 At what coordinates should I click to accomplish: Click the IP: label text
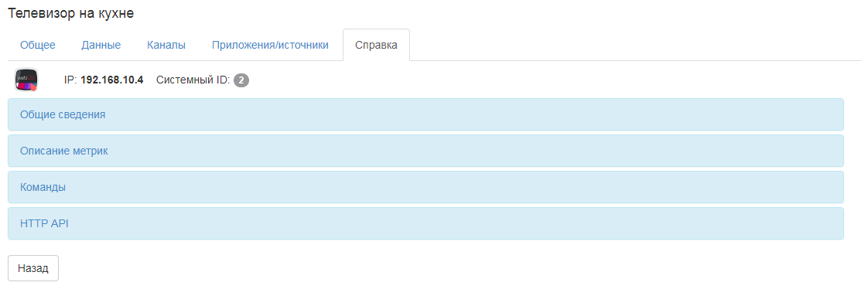pos(71,80)
